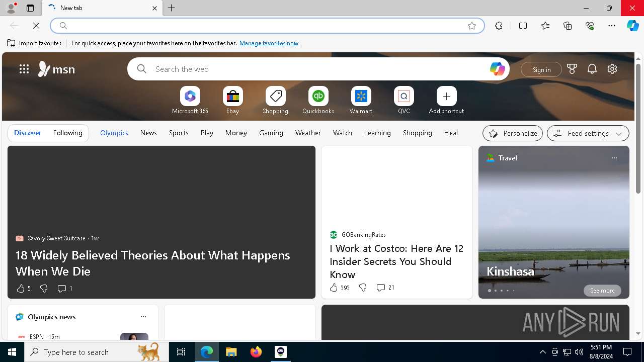Open comments on the Theories article

pyautogui.click(x=65, y=289)
